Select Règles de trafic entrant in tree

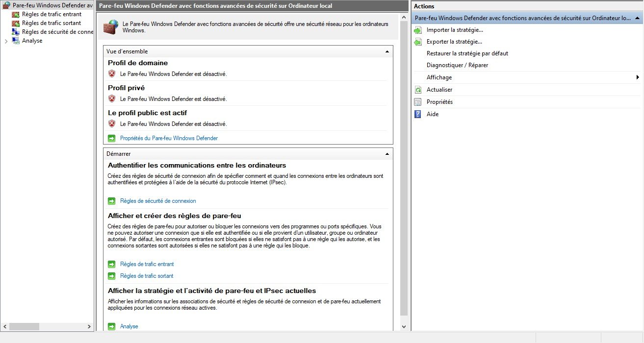click(x=52, y=14)
